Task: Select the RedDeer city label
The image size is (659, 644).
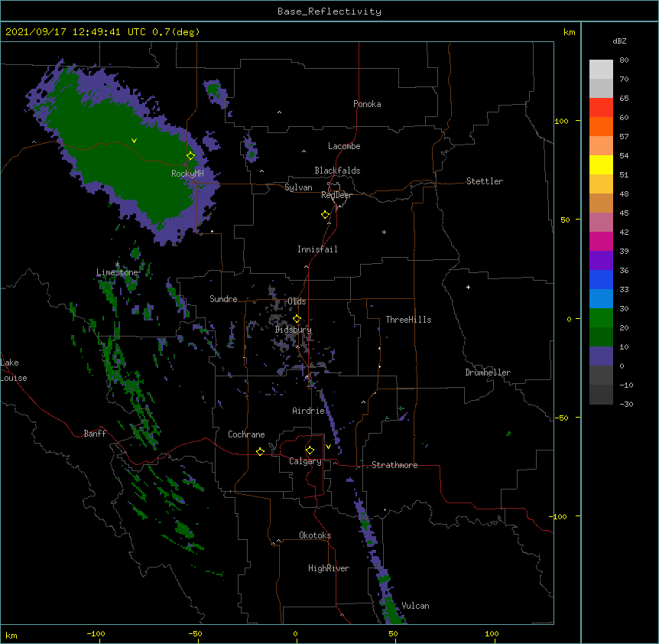Action: [336, 195]
